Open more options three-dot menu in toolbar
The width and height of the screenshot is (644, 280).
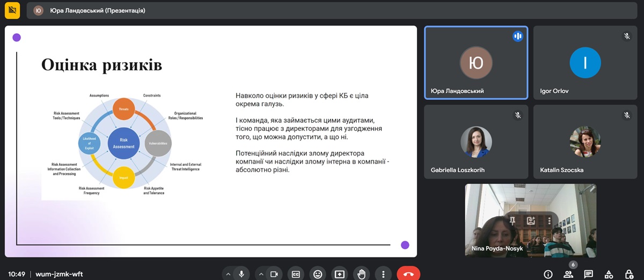(383, 274)
